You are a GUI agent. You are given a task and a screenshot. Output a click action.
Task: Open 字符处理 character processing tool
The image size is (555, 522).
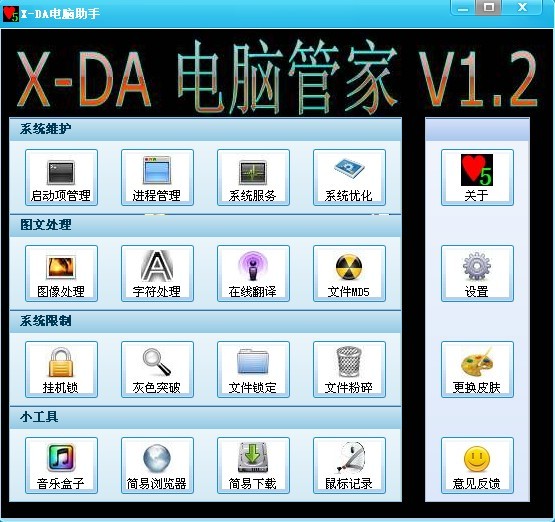tap(157, 273)
